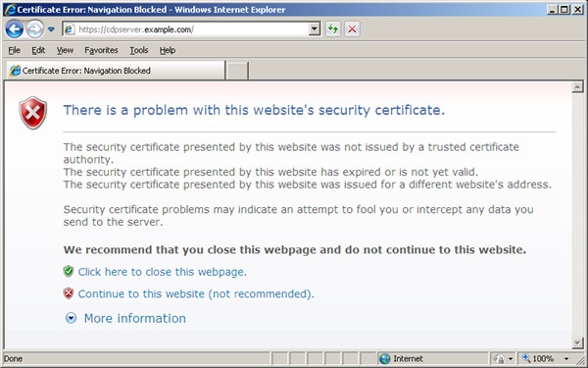Image resolution: width=588 pixels, height=368 pixels.
Task: Maximize the Internet Explorer window
Action: click(x=564, y=10)
